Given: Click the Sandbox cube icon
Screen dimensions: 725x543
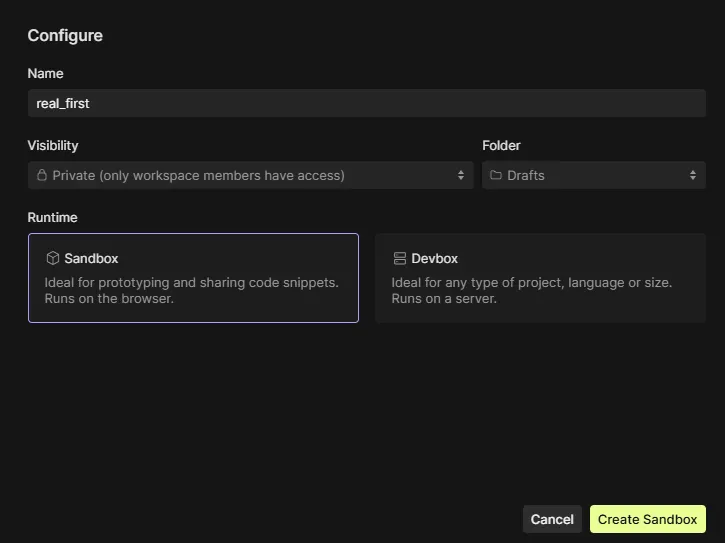Looking at the screenshot, I should (x=53, y=258).
